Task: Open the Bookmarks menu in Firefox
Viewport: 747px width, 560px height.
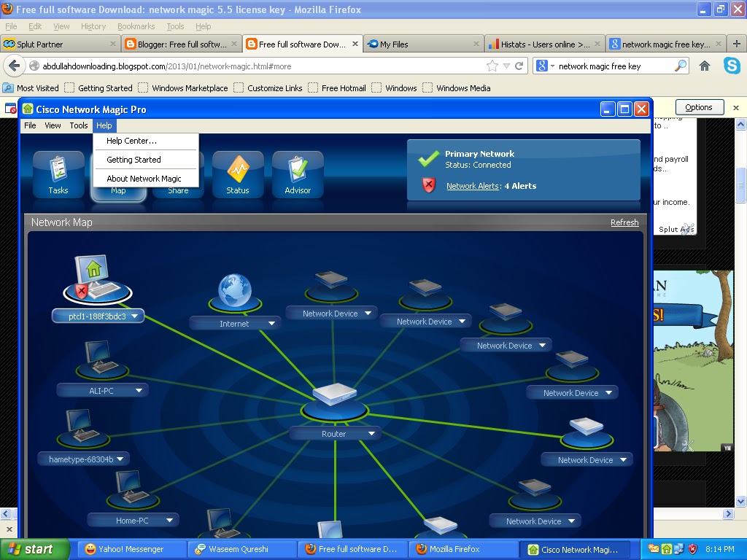Action: point(136,26)
